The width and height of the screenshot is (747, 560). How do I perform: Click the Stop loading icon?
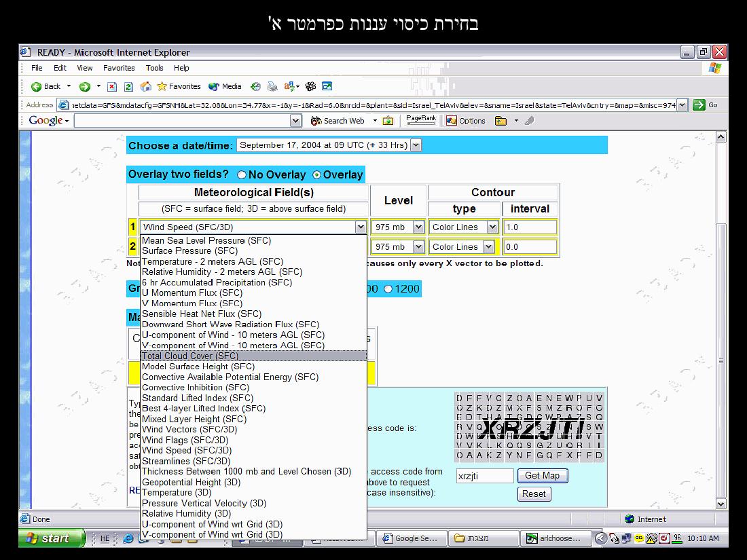pos(112,87)
